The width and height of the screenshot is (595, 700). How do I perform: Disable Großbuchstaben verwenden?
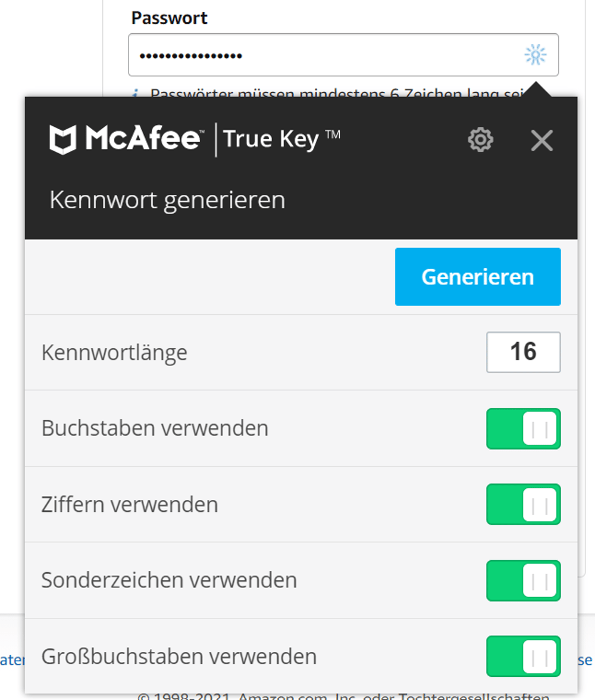pyautogui.click(x=523, y=657)
